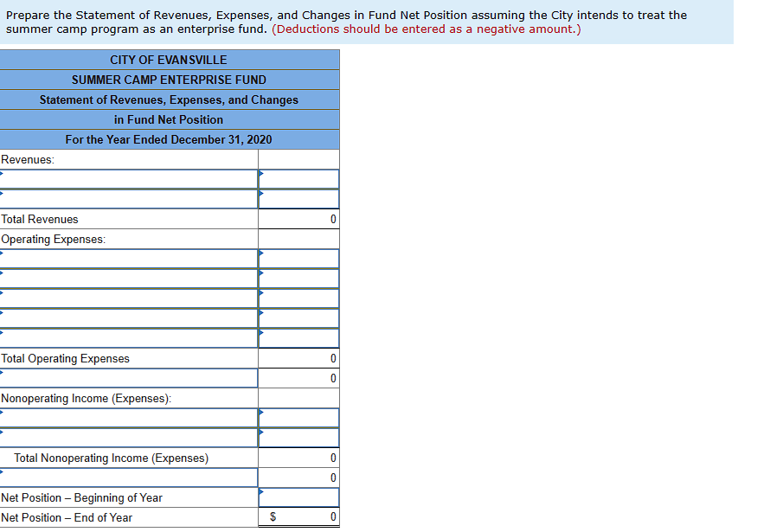Screen dimensions: 770x532
Task: Click the 'Revenues:' section label
Action: coord(28,159)
